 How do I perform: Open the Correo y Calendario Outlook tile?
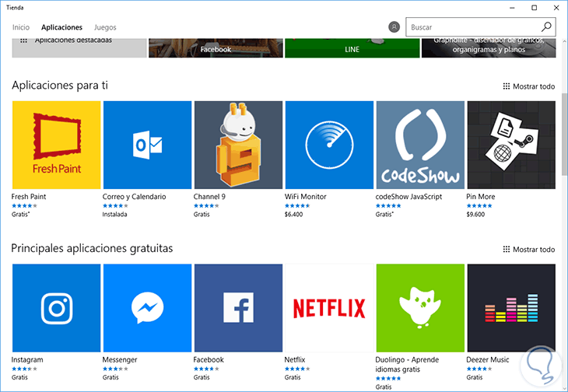(x=147, y=145)
